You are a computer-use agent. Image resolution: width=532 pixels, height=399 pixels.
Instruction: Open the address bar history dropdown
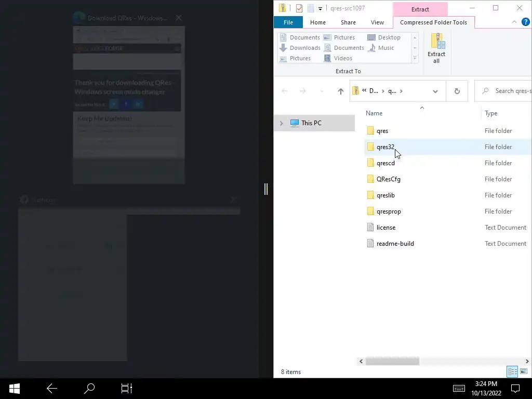435,91
